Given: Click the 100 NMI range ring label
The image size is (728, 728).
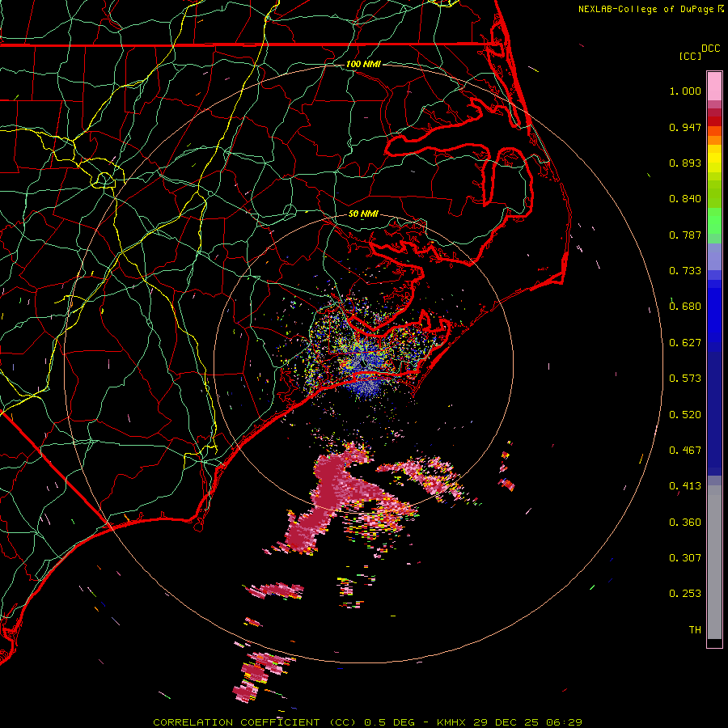Looking at the screenshot, I should click(363, 64).
